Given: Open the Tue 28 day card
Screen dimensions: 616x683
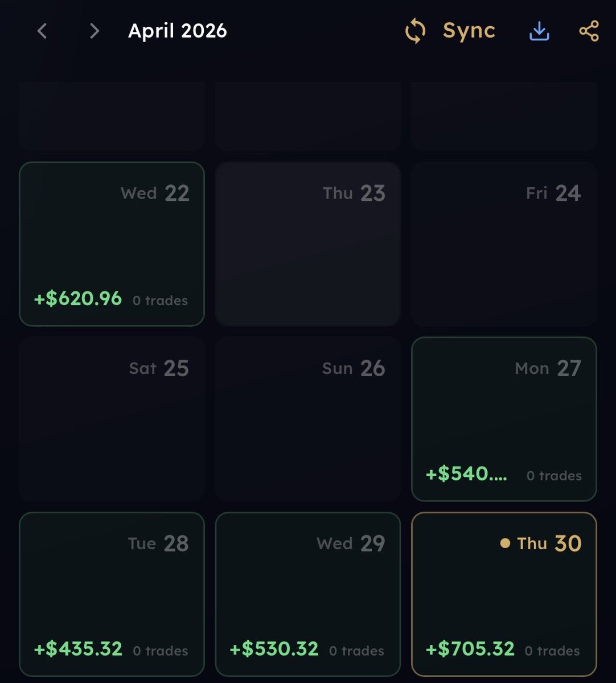Looking at the screenshot, I should [x=112, y=594].
